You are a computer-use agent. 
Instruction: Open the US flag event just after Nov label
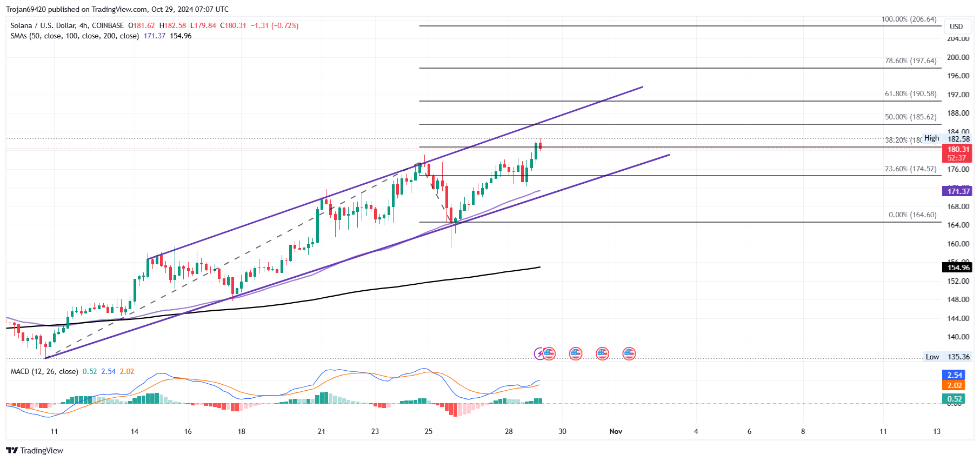[x=629, y=354]
